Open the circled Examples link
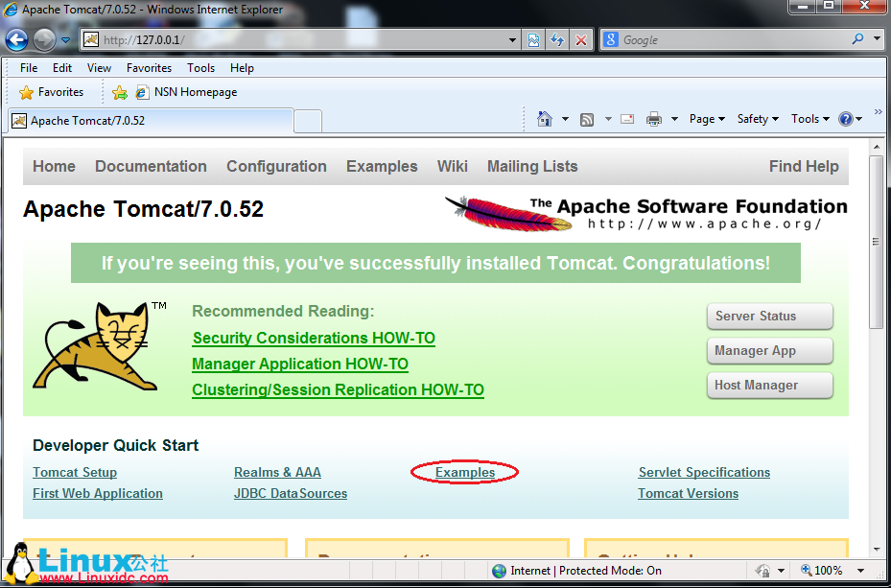The width and height of the screenshot is (891, 588). pyautogui.click(x=465, y=472)
